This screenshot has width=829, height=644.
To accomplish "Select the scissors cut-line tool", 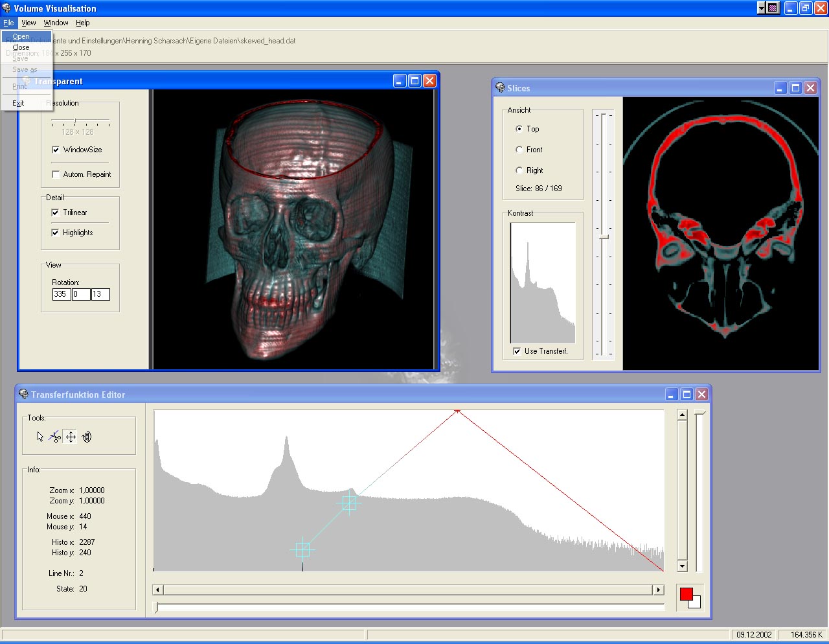I will [x=55, y=437].
